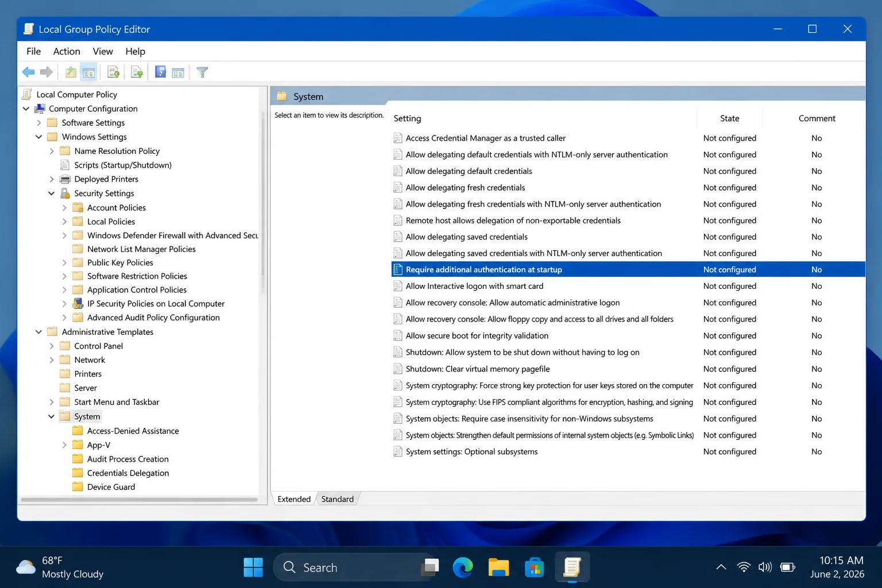Open Task View in taskbar
The height and width of the screenshot is (588, 882).
(x=430, y=567)
